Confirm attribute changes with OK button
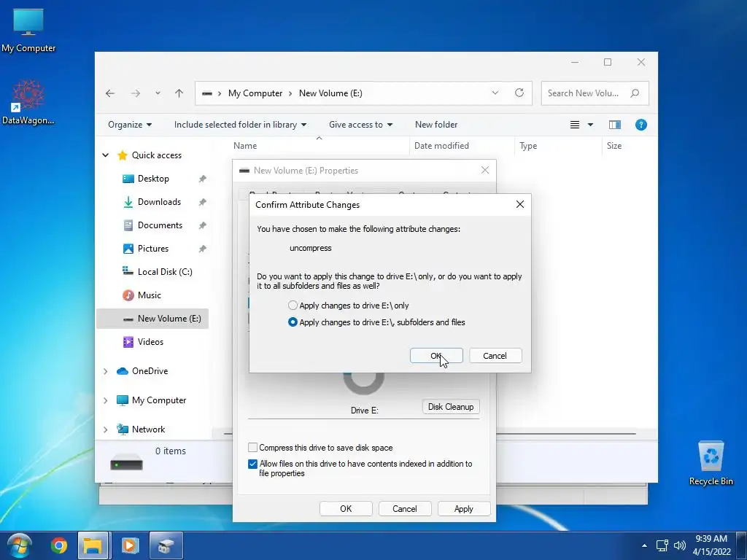This screenshot has width=747, height=560. pyautogui.click(x=436, y=356)
